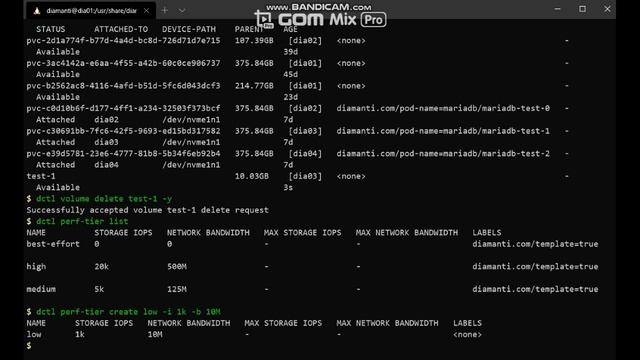
Task: Click the age value 23d
Action: 291,97
